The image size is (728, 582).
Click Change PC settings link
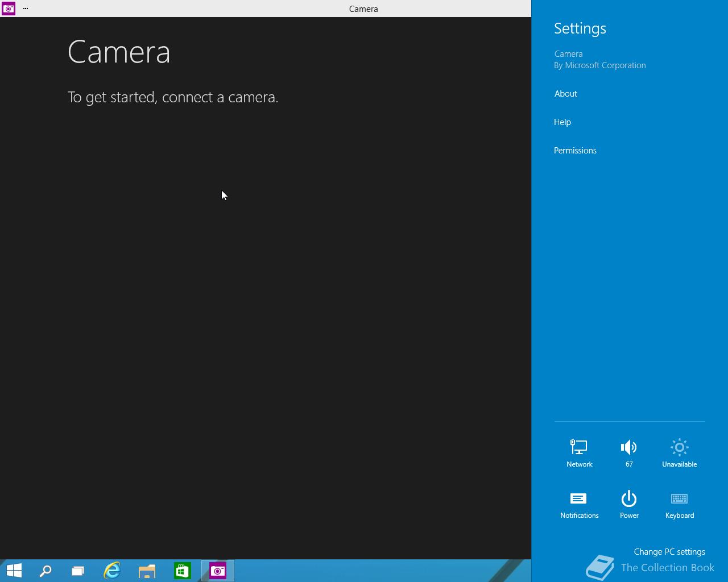point(669,552)
